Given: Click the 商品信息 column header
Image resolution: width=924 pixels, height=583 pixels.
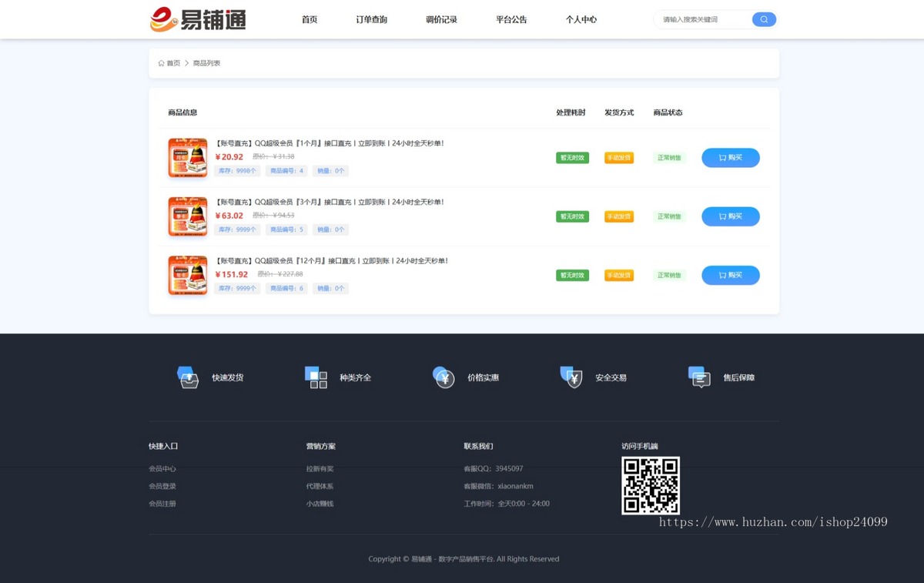Looking at the screenshot, I should 182,112.
